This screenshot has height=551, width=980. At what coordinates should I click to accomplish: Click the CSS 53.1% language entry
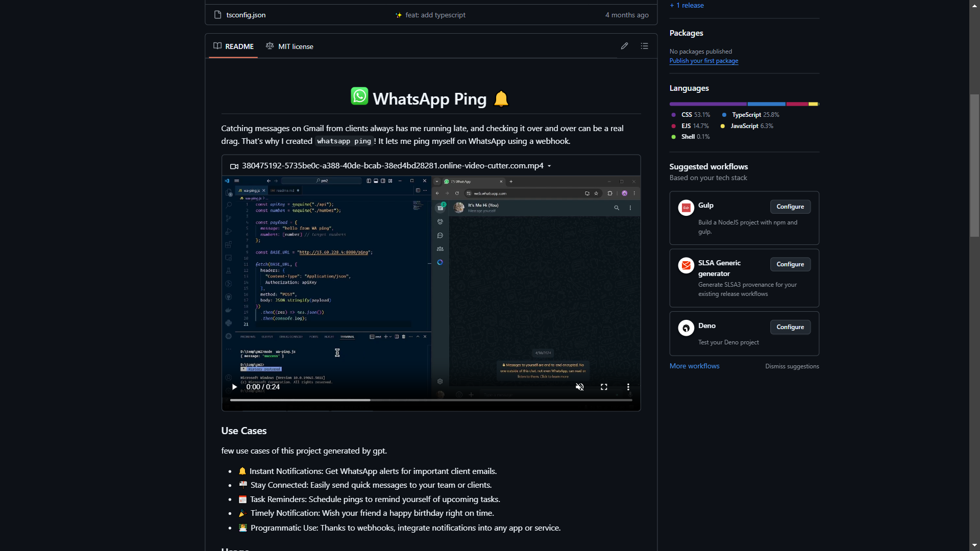(x=691, y=115)
